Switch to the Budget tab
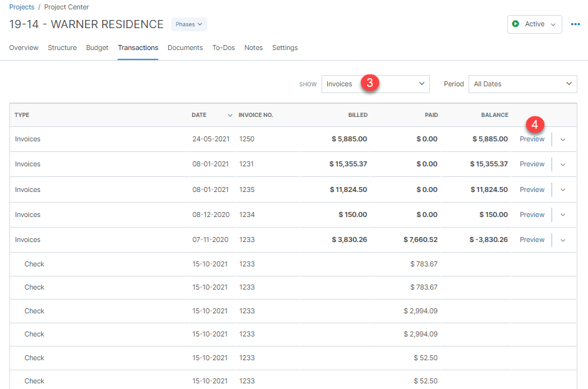The height and width of the screenshot is (389, 588). pyautogui.click(x=97, y=48)
